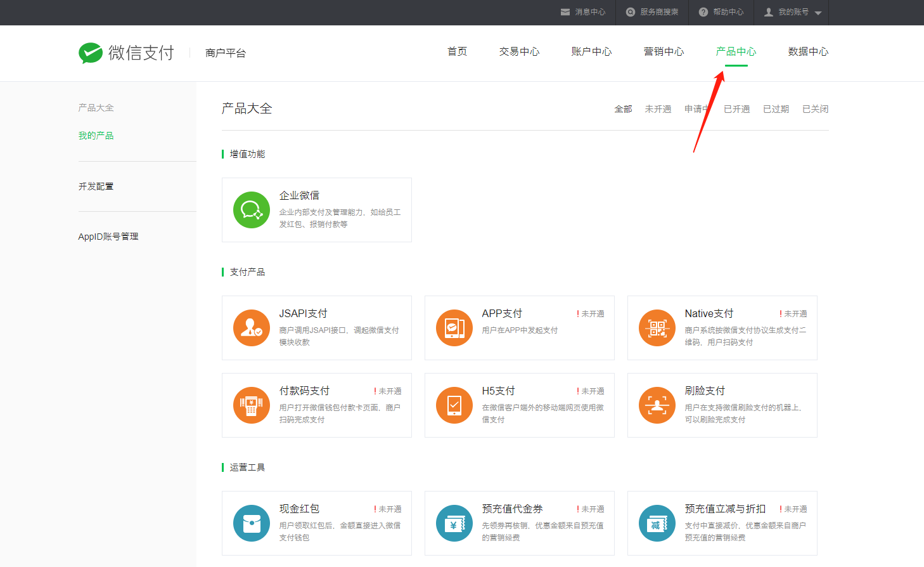The image size is (924, 567).
Task: Open the 首页 navigation tab
Action: click(x=457, y=51)
